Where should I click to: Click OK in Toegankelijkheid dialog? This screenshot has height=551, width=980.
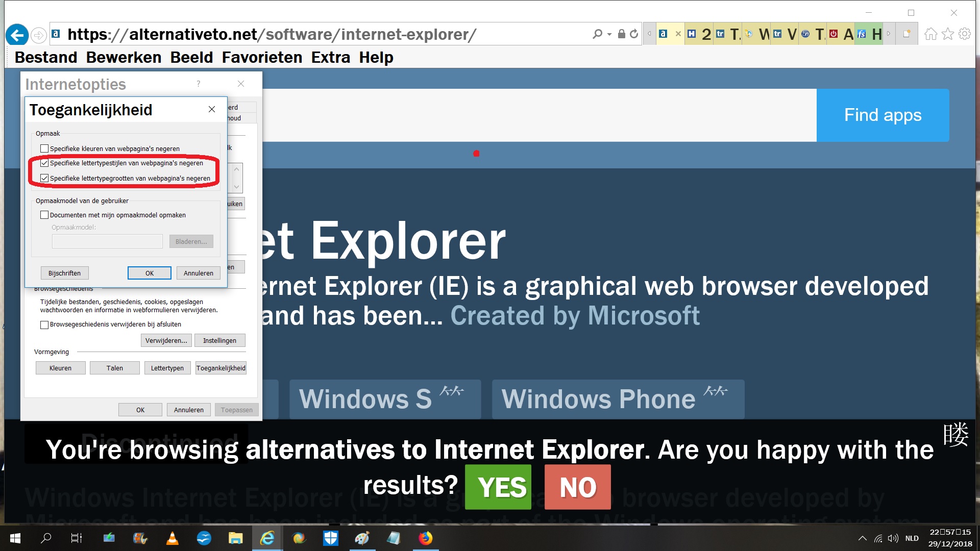149,273
